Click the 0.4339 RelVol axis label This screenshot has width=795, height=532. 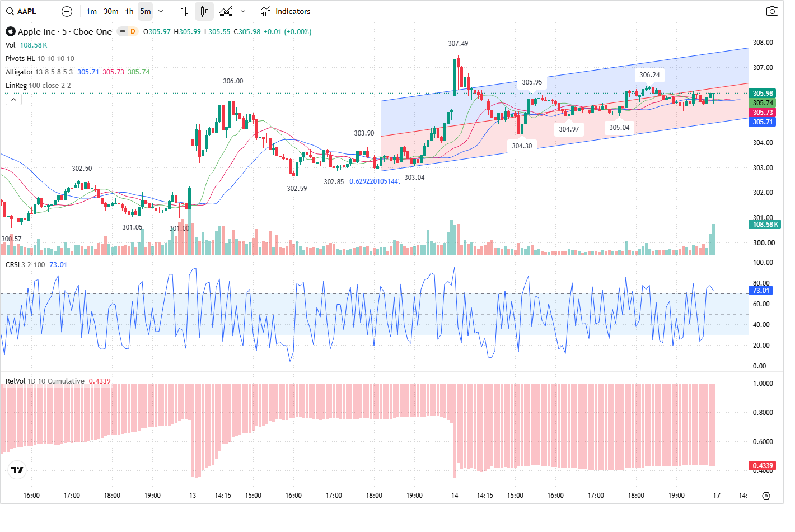point(763,466)
